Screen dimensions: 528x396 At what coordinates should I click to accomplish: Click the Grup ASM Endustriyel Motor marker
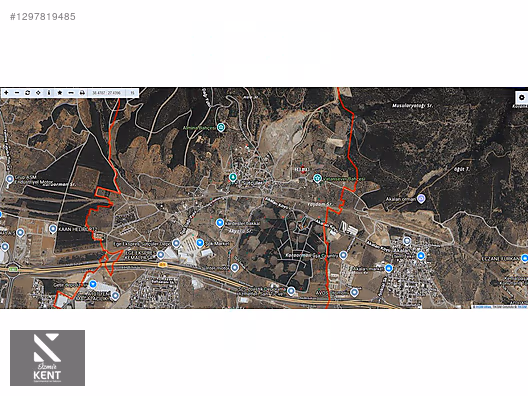click(x=10, y=179)
